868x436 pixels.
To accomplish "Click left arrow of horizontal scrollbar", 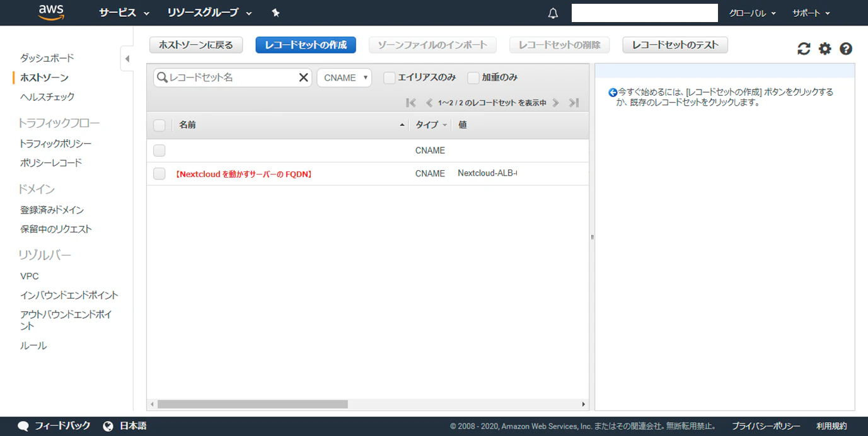I will click(x=151, y=404).
